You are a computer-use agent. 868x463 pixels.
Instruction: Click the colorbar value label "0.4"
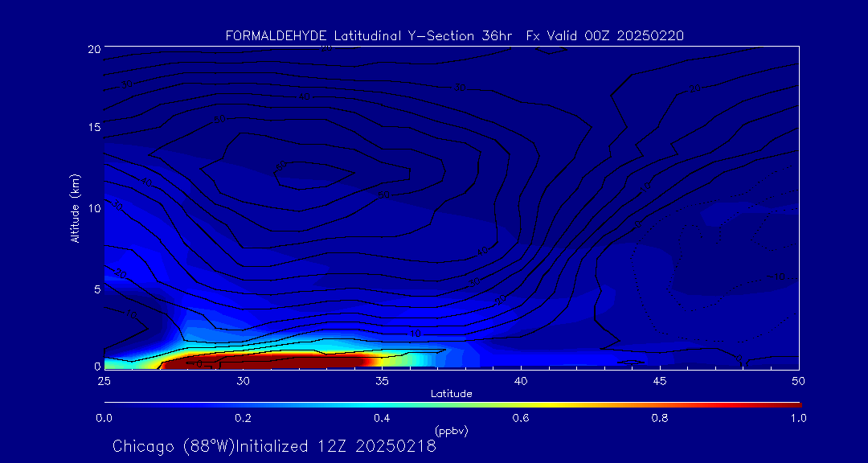click(383, 418)
